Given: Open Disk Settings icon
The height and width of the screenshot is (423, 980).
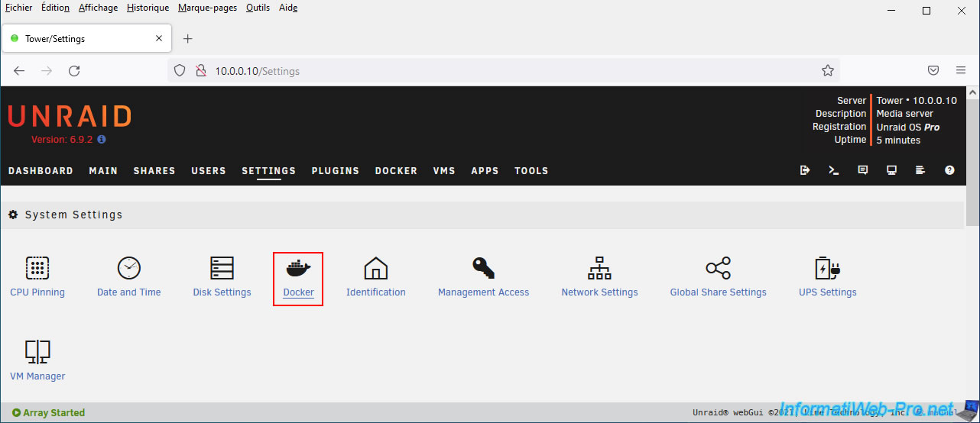Looking at the screenshot, I should click(x=222, y=269).
